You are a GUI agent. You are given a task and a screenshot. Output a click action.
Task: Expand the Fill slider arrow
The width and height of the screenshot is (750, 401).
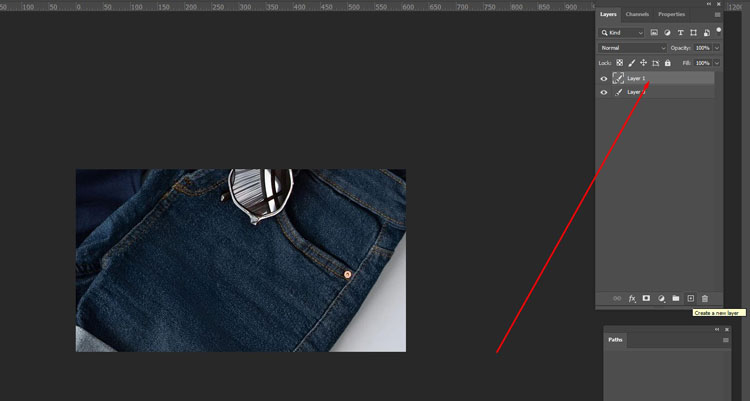pos(717,63)
